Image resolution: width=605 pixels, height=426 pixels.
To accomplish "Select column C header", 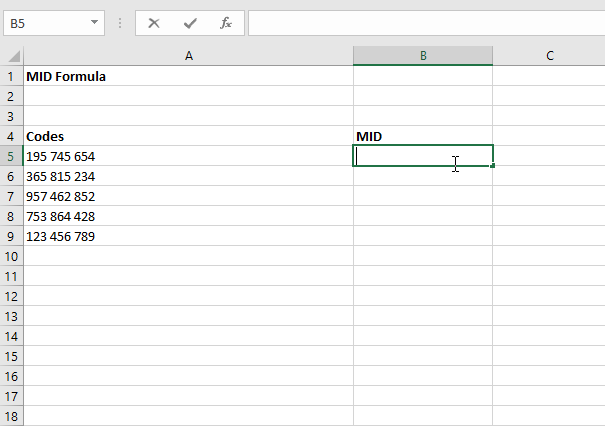I will 549,56.
